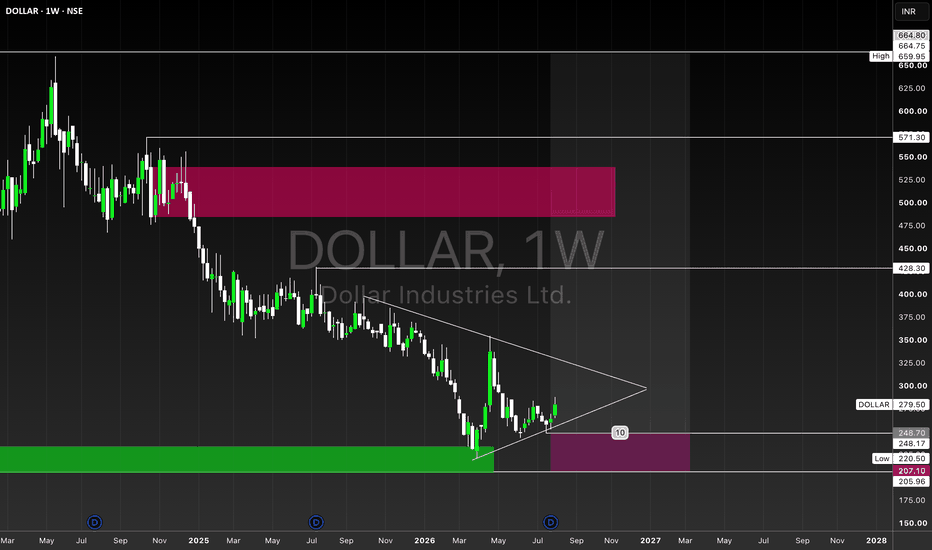
Task: Click the 2026 label on time axis
Action: pyautogui.click(x=424, y=540)
